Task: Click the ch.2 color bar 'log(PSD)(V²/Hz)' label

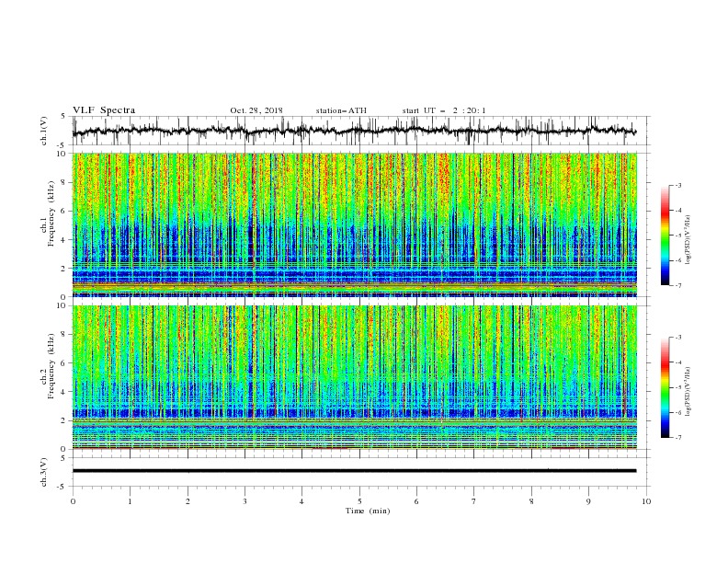Action: [688, 392]
